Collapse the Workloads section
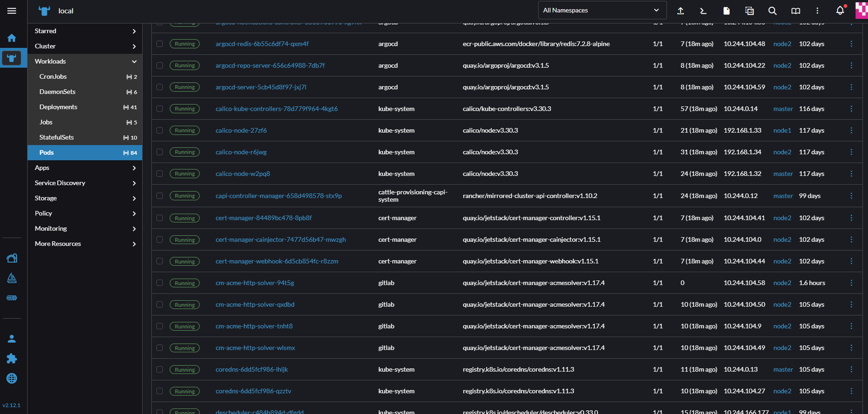 tap(134, 61)
